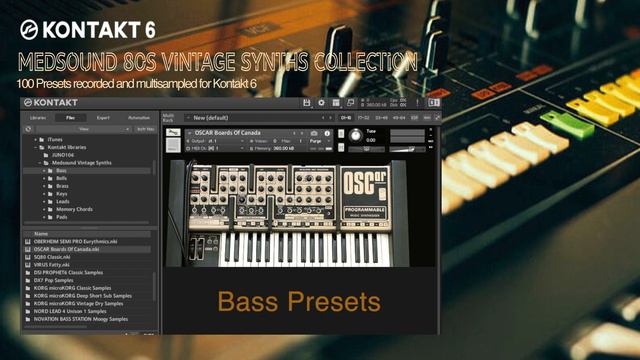The height and width of the screenshot is (360, 640).
Task: Open the View dropdown in Files pane
Action: click(84, 129)
